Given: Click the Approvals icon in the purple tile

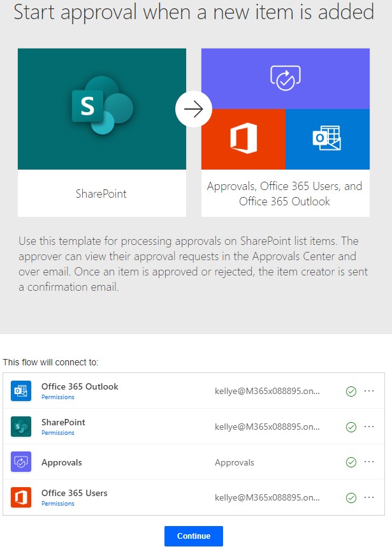Looking at the screenshot, I should 286,78.
